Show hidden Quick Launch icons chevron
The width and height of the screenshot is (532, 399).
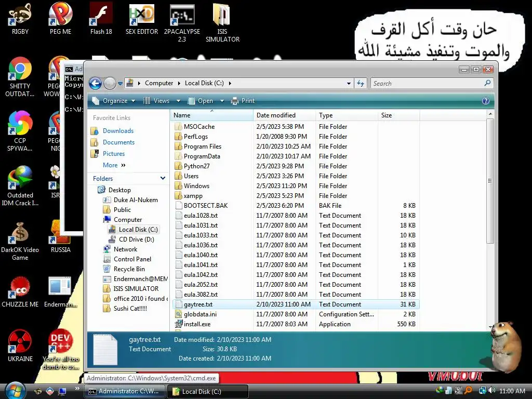point(77,389)
